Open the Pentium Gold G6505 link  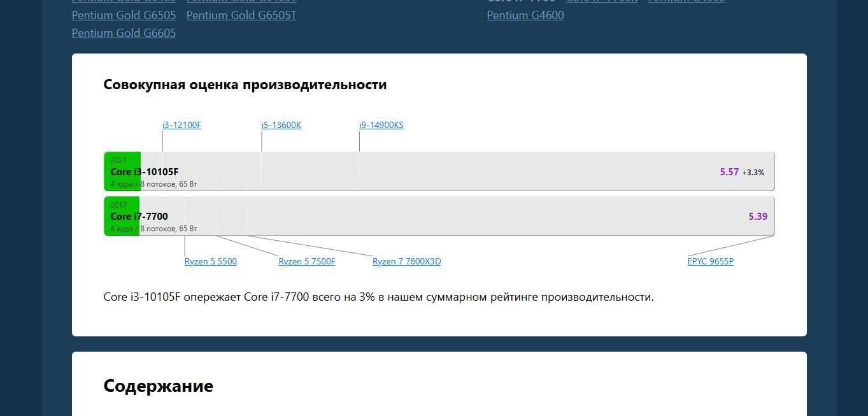[x=124, y=15]
